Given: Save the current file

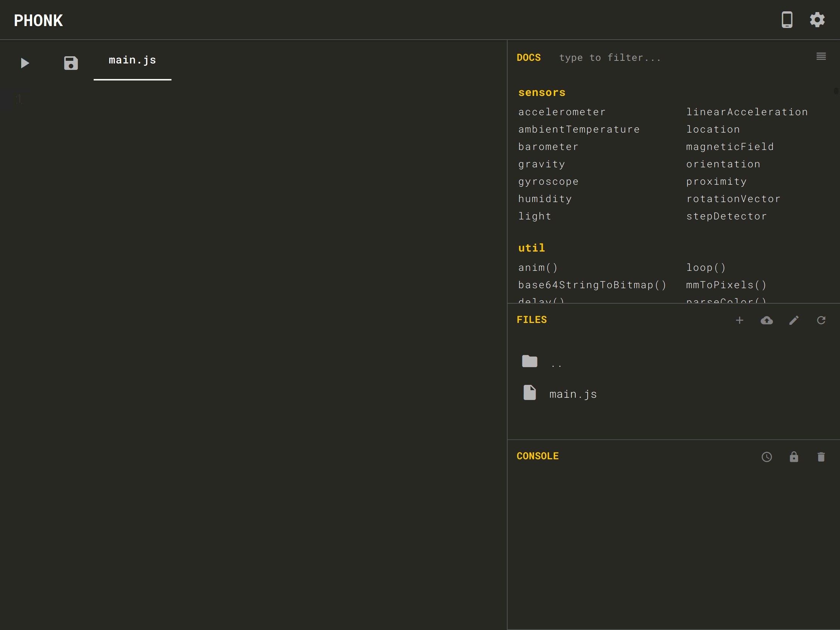Looking at the screenshot, I should coord(71,63).
